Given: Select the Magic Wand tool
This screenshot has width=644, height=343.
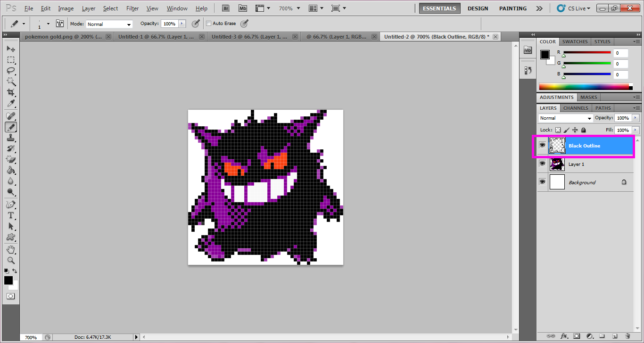Looking at the screenshot, I should [x=10, y=82].
